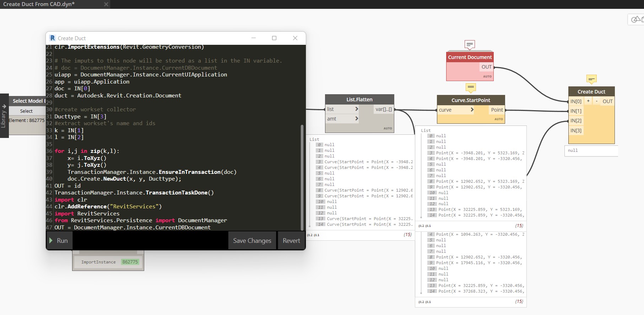Expand the Library sidebar panel
This screenshot has height=315, width=644.
tap(4, 116)
